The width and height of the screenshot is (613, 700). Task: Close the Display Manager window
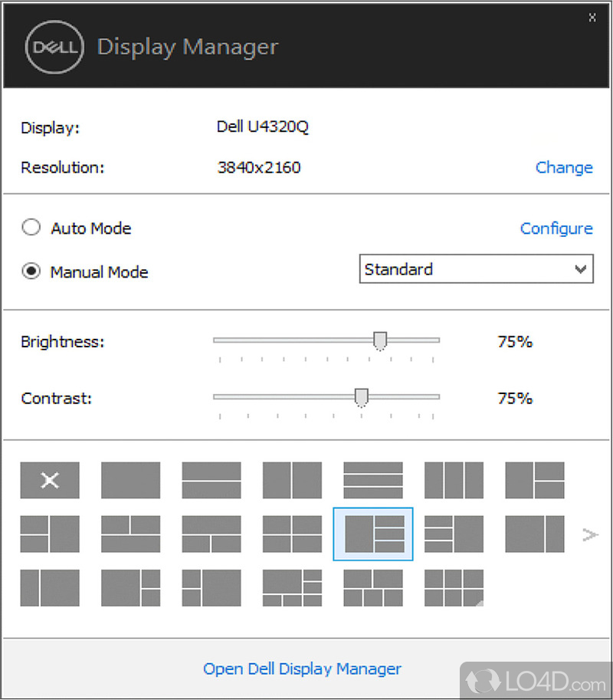click(592, 16)
